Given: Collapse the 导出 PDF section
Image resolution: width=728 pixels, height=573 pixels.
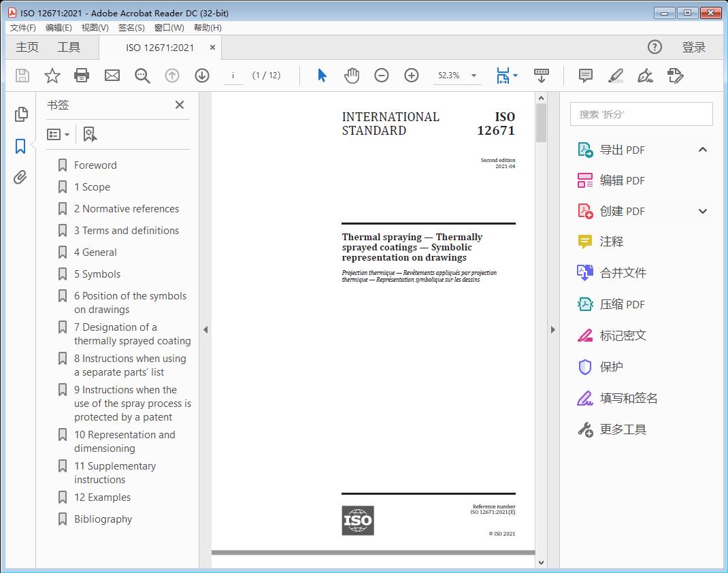Looking at the screenshot, I should [703, 150].
